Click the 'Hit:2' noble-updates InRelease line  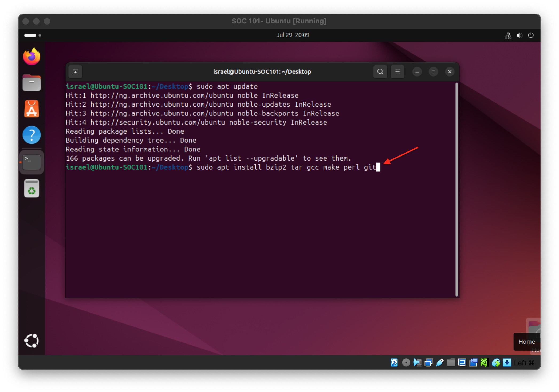(198, 105)
